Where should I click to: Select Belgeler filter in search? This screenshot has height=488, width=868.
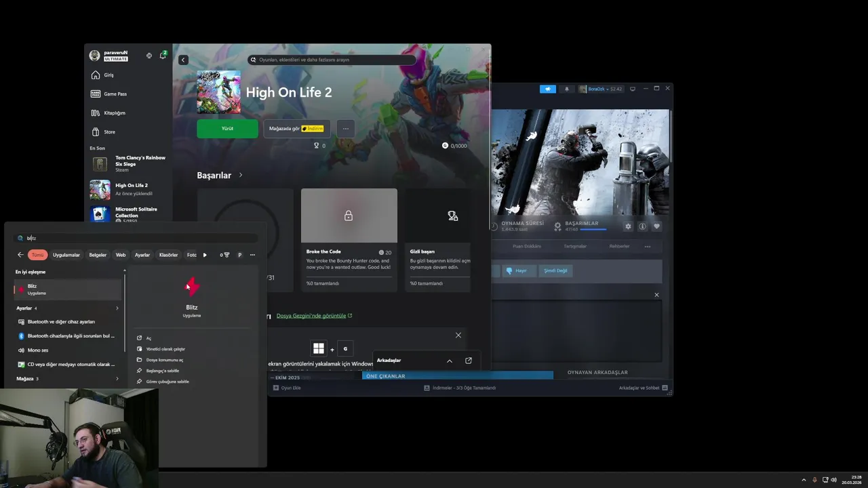[98, 255]
